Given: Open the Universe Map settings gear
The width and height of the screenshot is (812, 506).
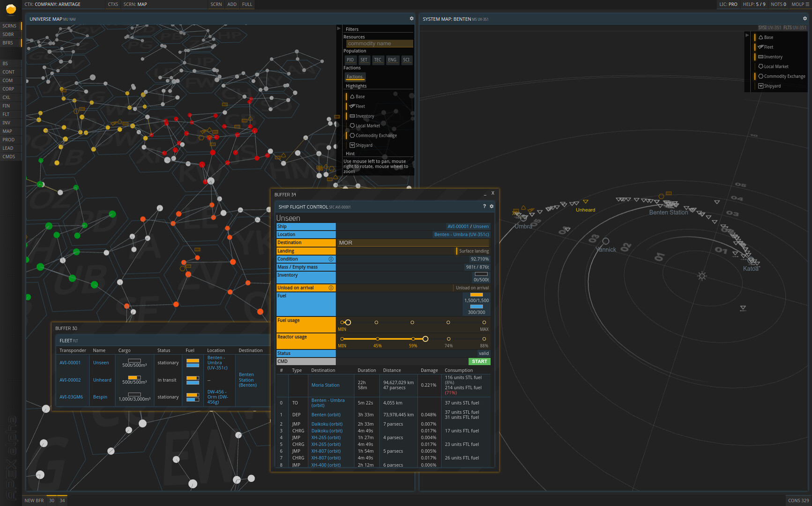Looking at the screenshot, I should [411, 18].
